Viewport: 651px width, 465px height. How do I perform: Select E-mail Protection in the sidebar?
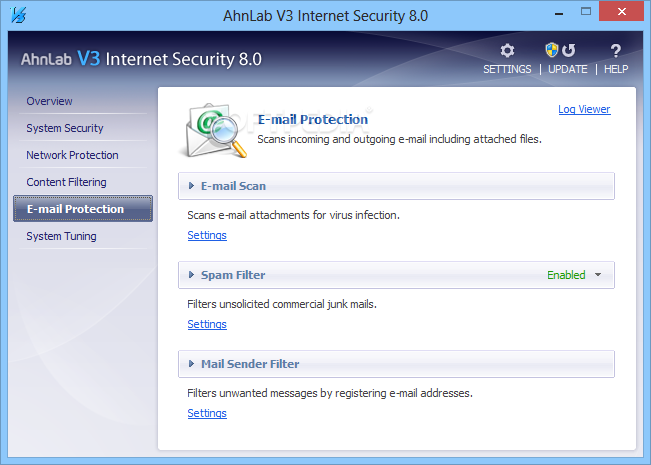76,209
